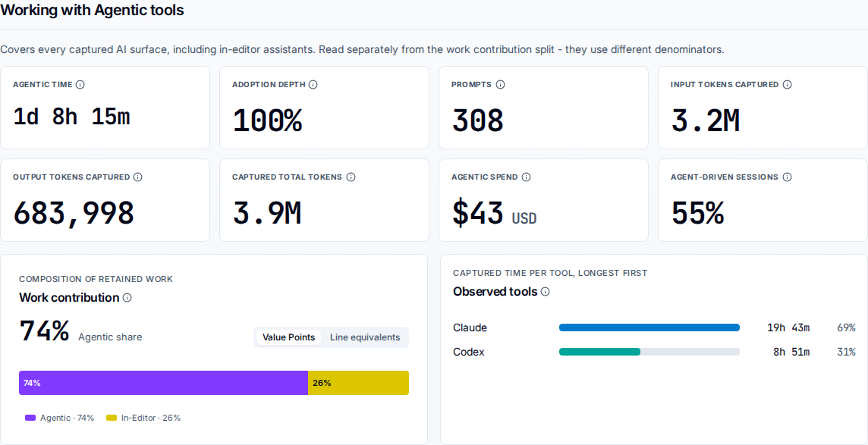
Task: Click the Working with Agentic tools heading
Action: (x=92, y=10)
